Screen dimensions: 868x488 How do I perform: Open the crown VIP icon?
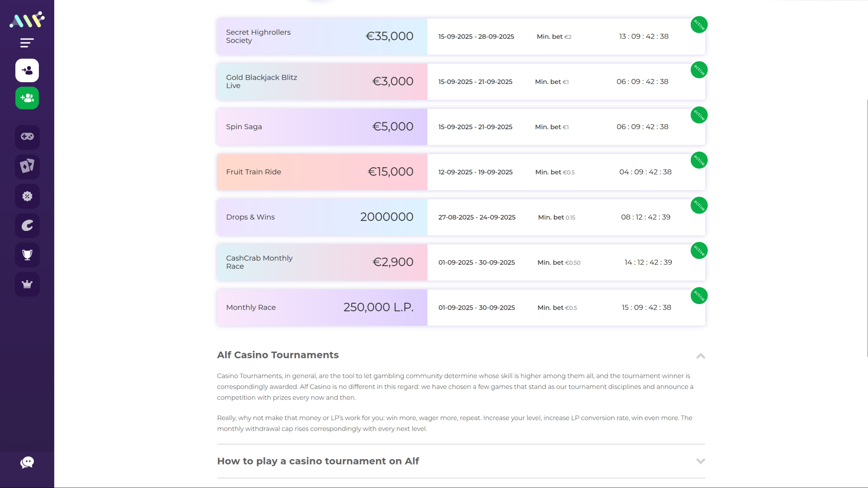(27, 284)
